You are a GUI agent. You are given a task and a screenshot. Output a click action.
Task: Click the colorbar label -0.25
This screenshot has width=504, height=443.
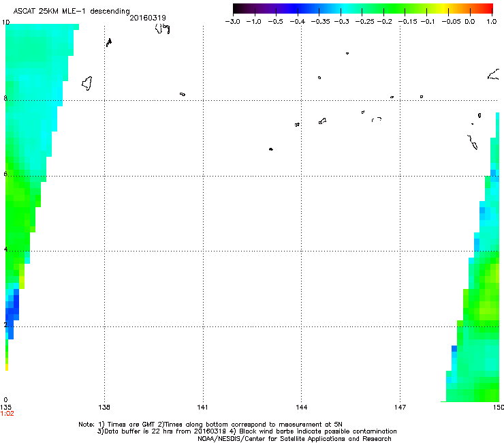click(x=365, y=22)
